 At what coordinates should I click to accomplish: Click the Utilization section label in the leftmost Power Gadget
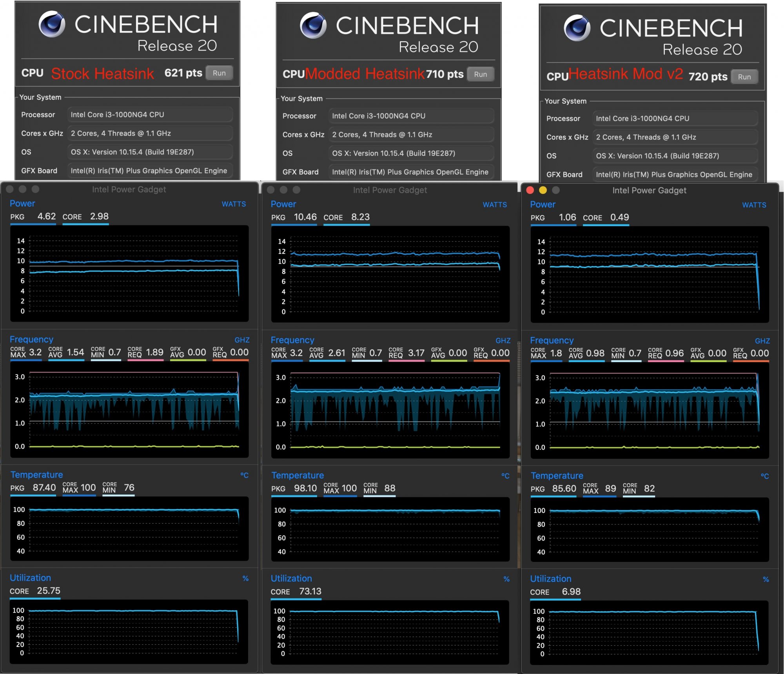31,578
